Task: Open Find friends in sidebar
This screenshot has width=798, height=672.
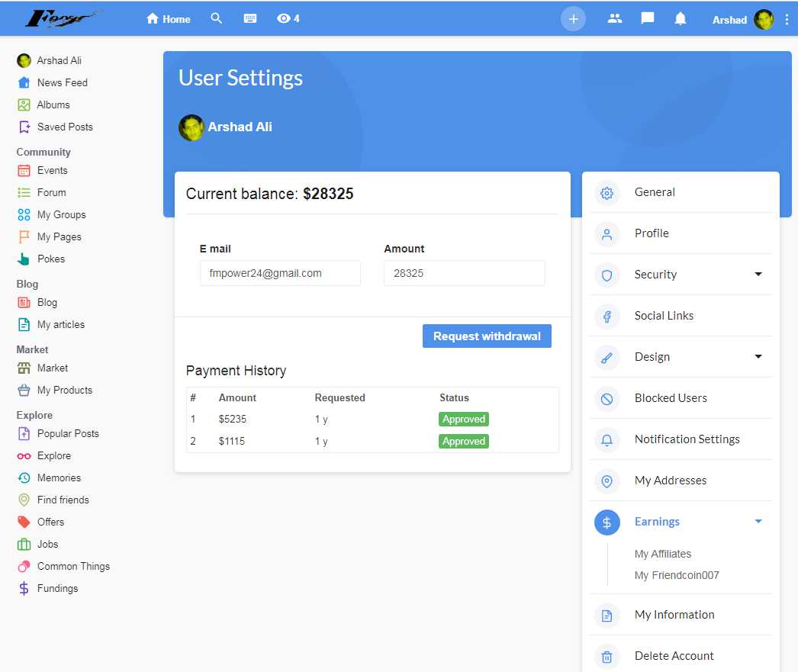Action: pyautogui.click(x=53, y=500)
